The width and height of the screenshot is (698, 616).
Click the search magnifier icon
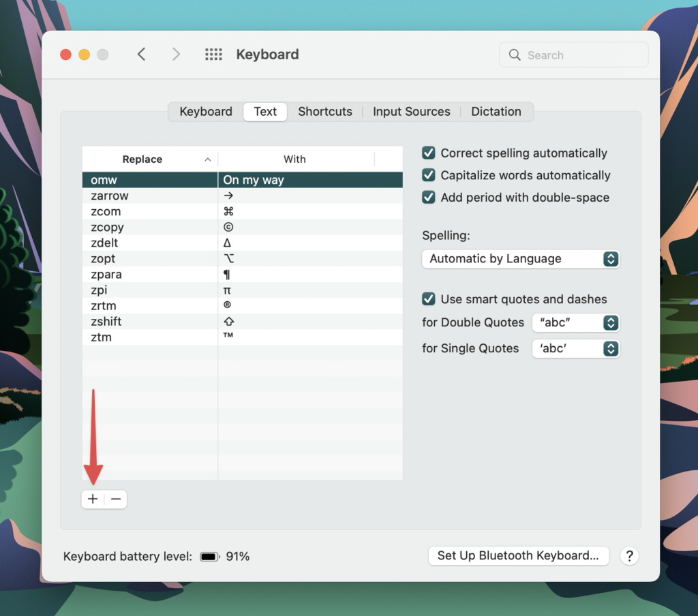[515, 55]
